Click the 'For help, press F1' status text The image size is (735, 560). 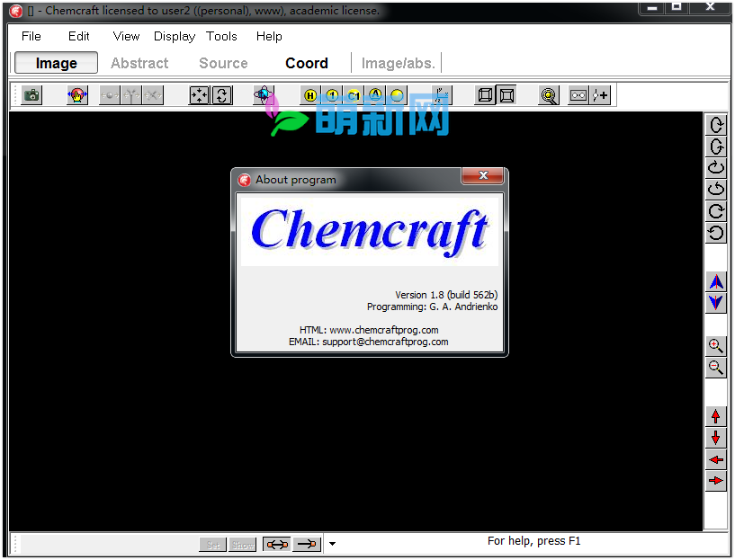point(533,541)
